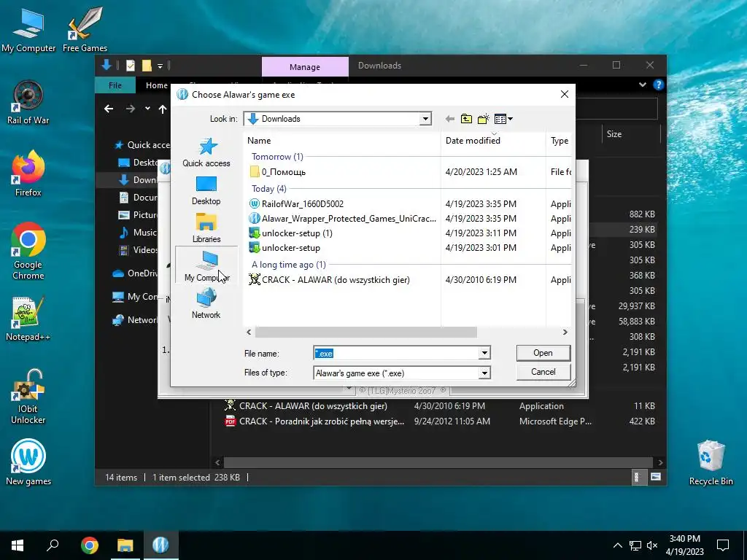Expand the Look in Downloads dropdown

tap(425, 119)
